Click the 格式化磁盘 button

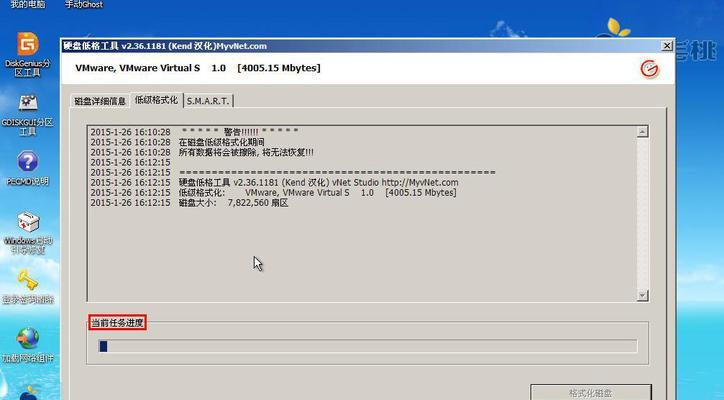pos(591,393)
